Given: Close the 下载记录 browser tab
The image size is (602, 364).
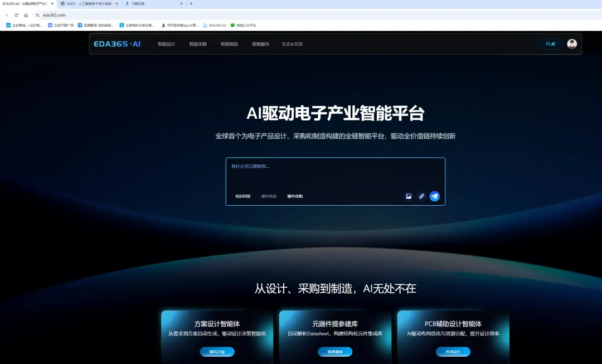Looking at the screenshot, I should coord(181,4).
